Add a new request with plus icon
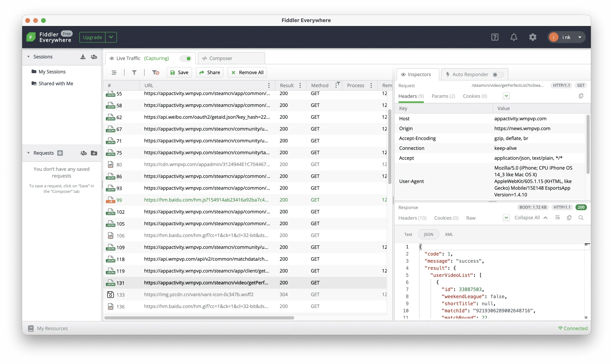 pyautogui.click(x=60, y=153)
